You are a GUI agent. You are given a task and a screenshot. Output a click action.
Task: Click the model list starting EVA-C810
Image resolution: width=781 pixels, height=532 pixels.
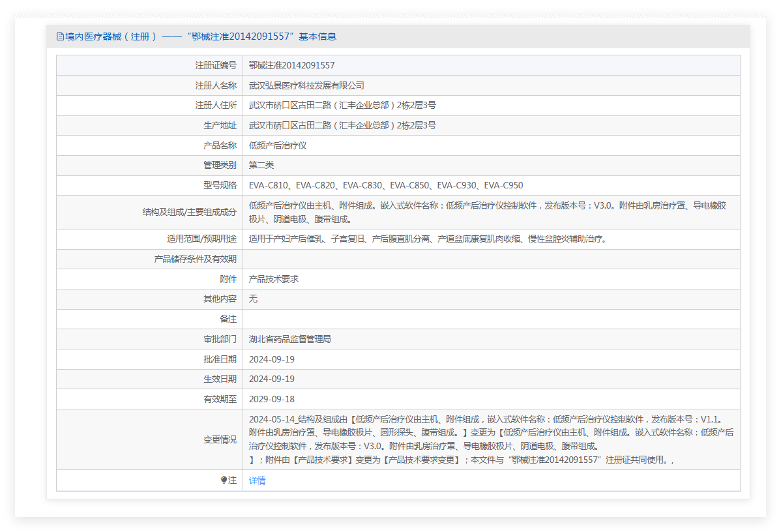pos(386,185)
